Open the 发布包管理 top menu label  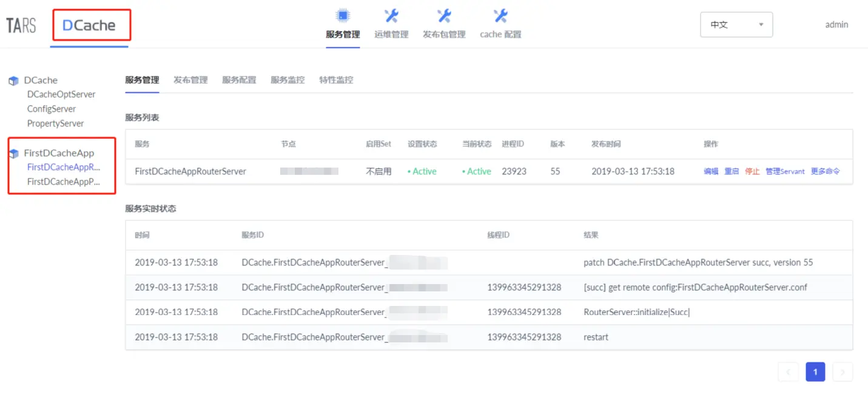point(444,35)
